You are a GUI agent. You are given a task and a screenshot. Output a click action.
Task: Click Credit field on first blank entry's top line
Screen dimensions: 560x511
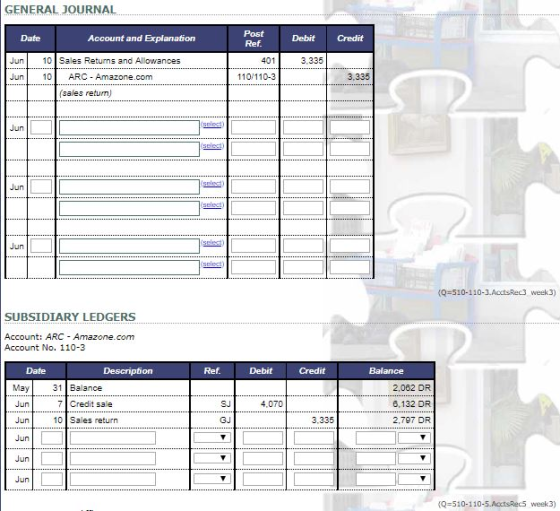[x=350, y=127]
